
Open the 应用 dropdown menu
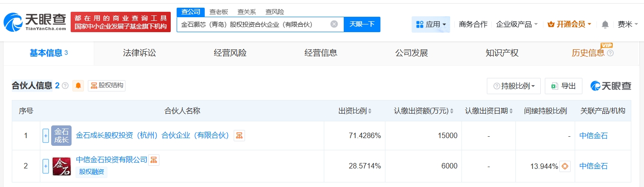tap(430, 24)
